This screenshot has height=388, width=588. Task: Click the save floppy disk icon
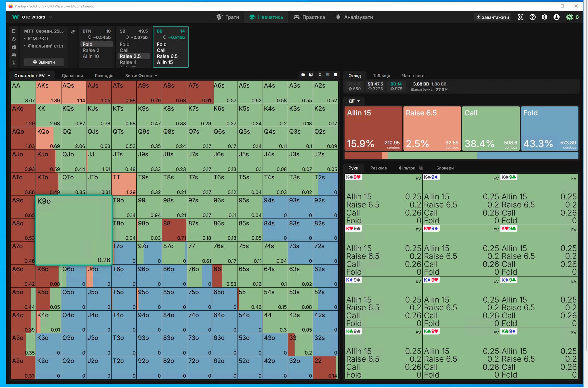pyautogui.click(x=14, y=47)
